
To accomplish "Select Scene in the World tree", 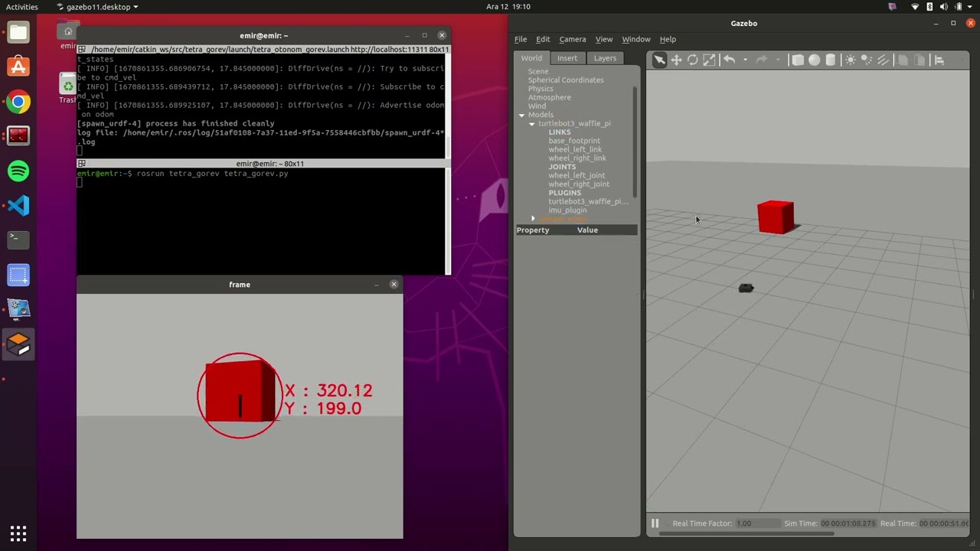I will [538, 71].
